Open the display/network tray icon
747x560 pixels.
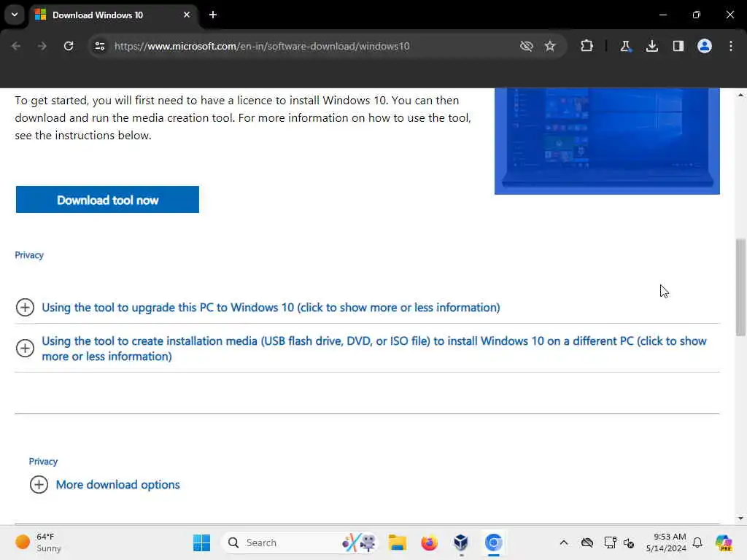tap(610, 542)
